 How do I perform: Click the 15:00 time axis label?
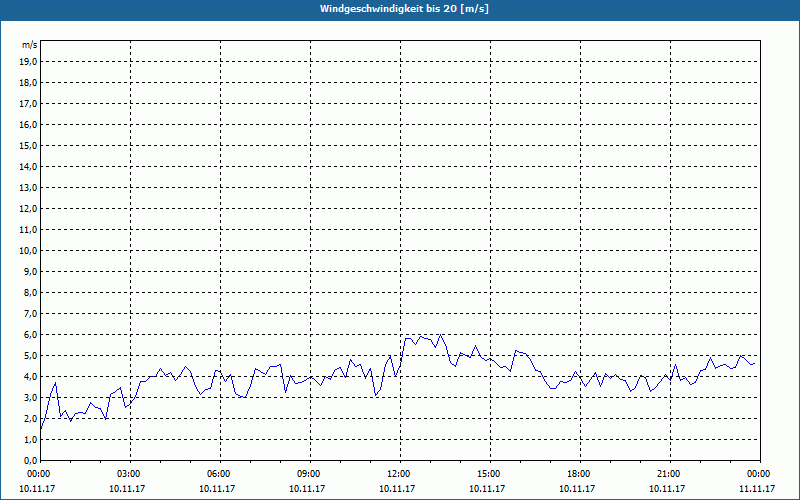click(x=490, y=474)
